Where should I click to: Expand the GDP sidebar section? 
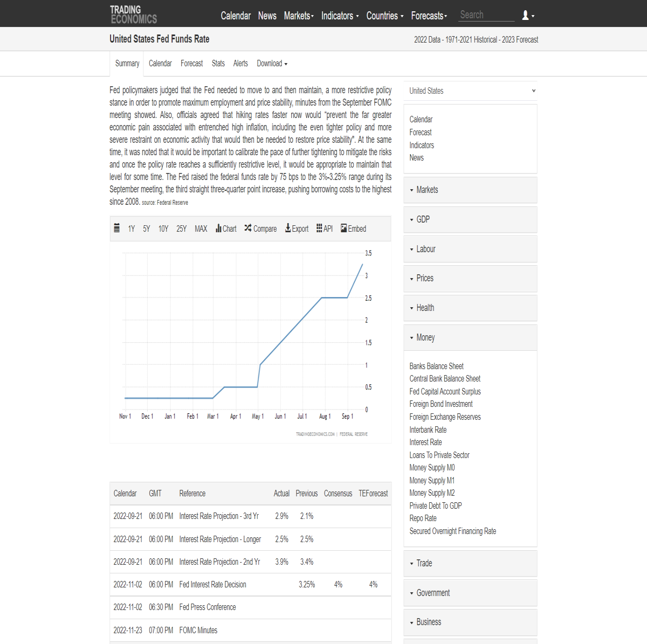coord(471,219)
